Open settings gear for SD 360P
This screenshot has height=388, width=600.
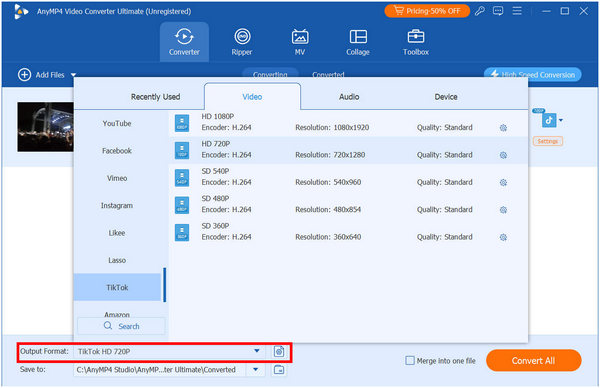point(503,237)
